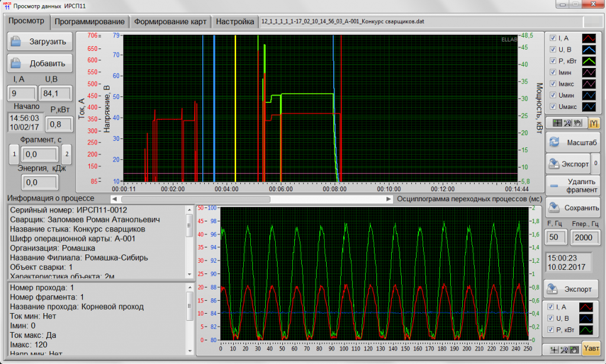Click the blue U, B color swatch in the oscillogram legend
Viewport: 606px width, 364px height.
point(586,318)
